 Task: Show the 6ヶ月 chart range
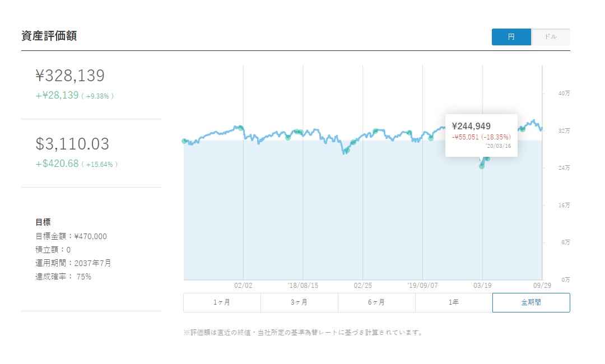376,302
